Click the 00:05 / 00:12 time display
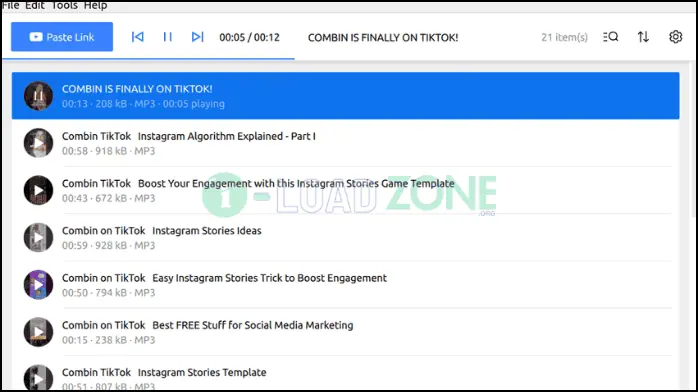698x392 pixels. pos(249,37)
